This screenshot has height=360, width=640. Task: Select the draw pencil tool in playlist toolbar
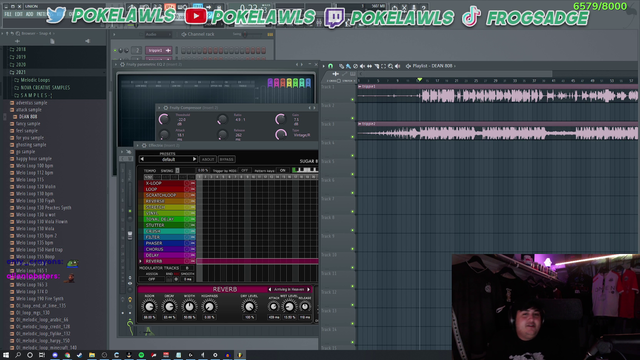(x=341, y=66)
